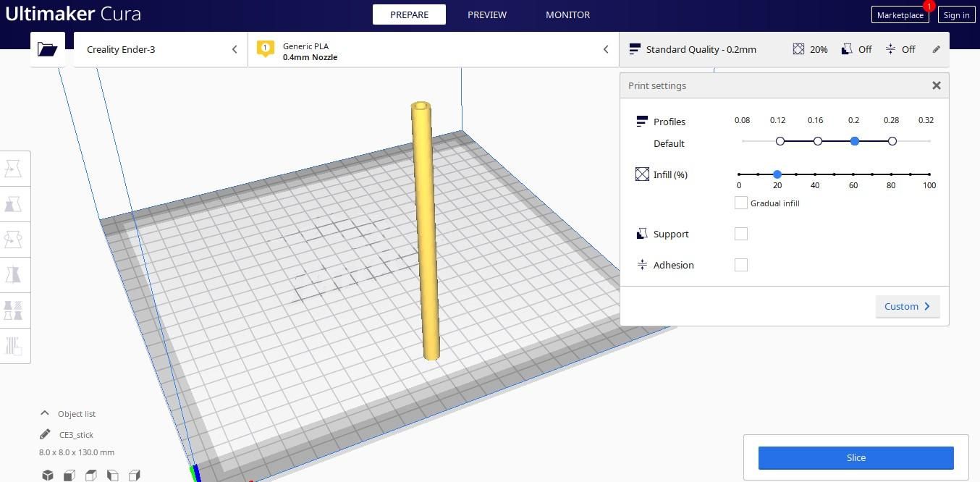Viewport: 980px width, 482px height.
Task: Click the support Off icon in header
Action: point(847,49)
